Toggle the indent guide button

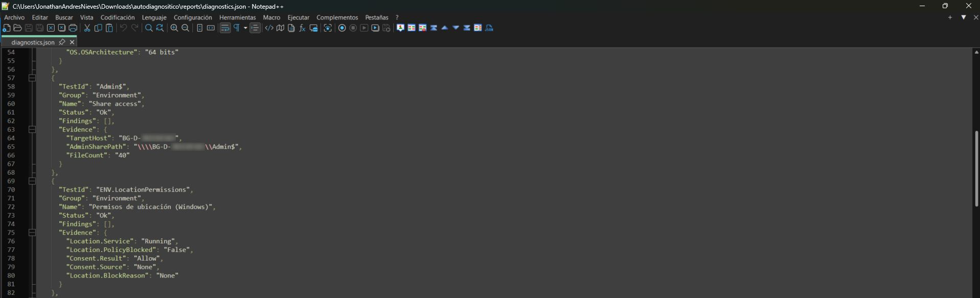[255, 28]
